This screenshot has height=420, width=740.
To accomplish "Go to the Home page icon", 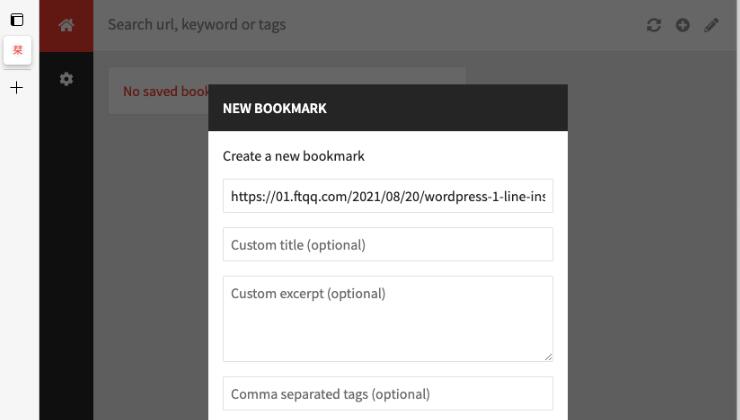I will click(66, 25).
